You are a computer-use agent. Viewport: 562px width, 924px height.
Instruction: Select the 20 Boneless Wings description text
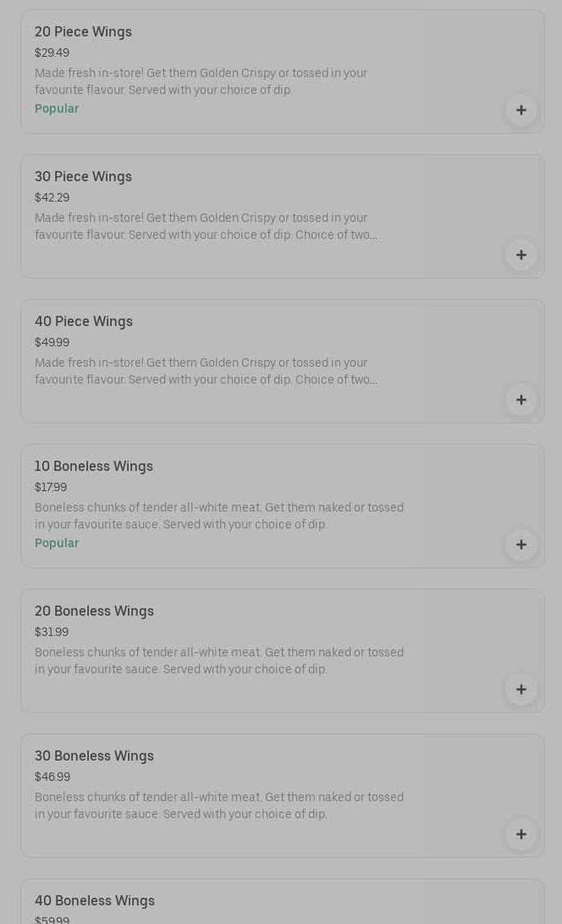(x=219, y=661)
